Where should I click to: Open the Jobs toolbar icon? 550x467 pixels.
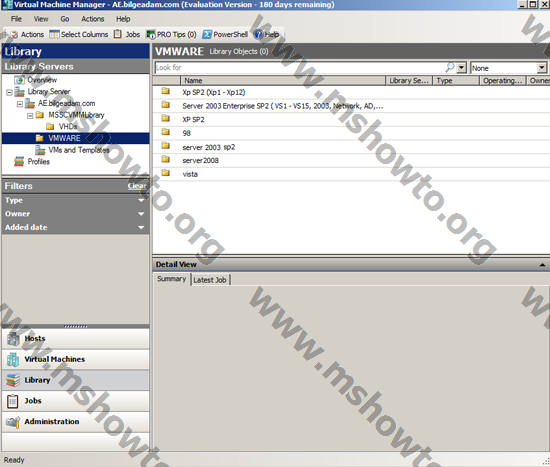tap(118, 34)
